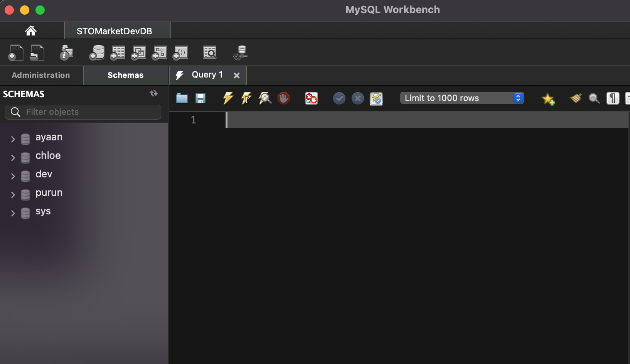Commit the current transaction
630x364 pixels.
coord(339,98)
